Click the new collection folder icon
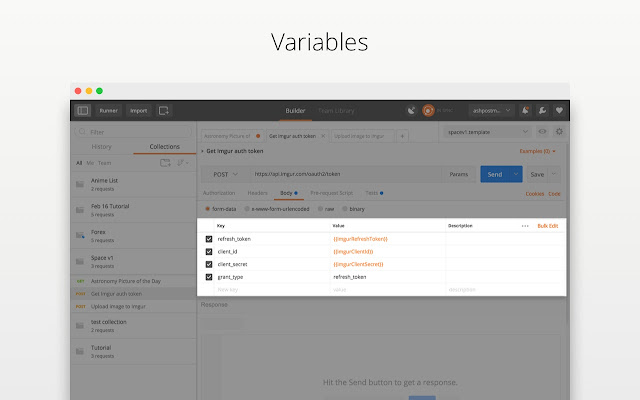 click(165, 163)
